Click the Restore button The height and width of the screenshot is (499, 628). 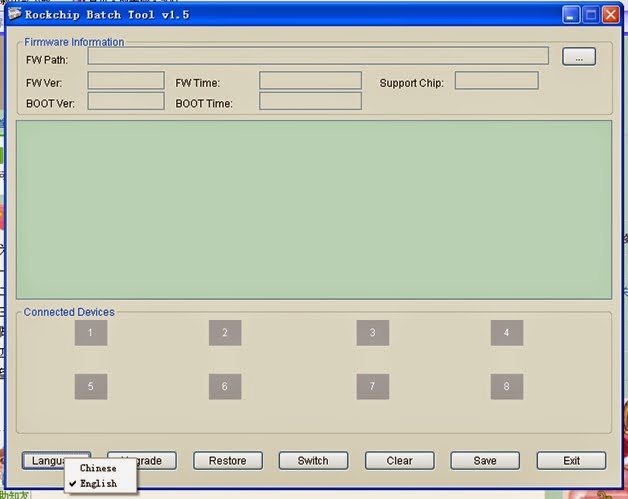[228, 461]
